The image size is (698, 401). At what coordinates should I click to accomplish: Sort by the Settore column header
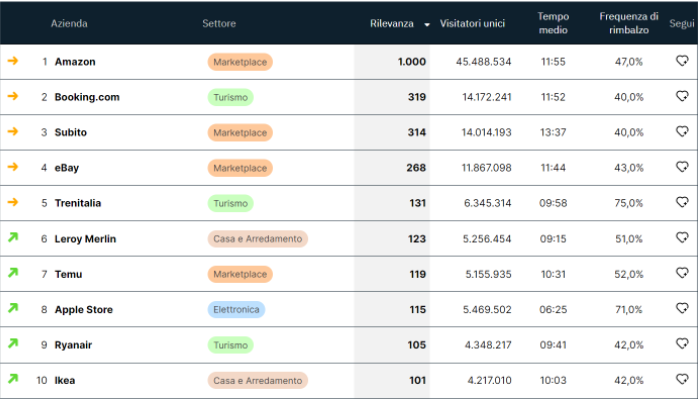[219, 24]
